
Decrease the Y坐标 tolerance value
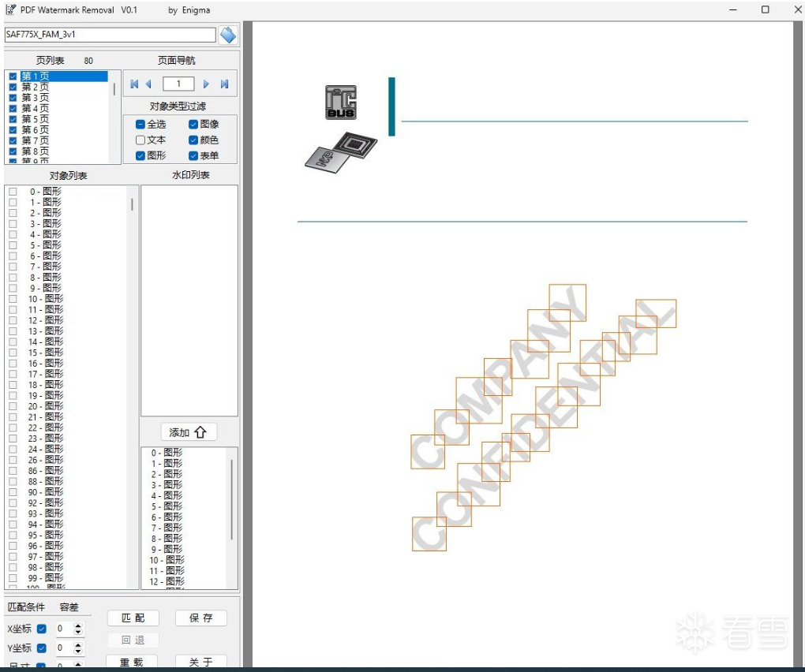coord(78,651)
